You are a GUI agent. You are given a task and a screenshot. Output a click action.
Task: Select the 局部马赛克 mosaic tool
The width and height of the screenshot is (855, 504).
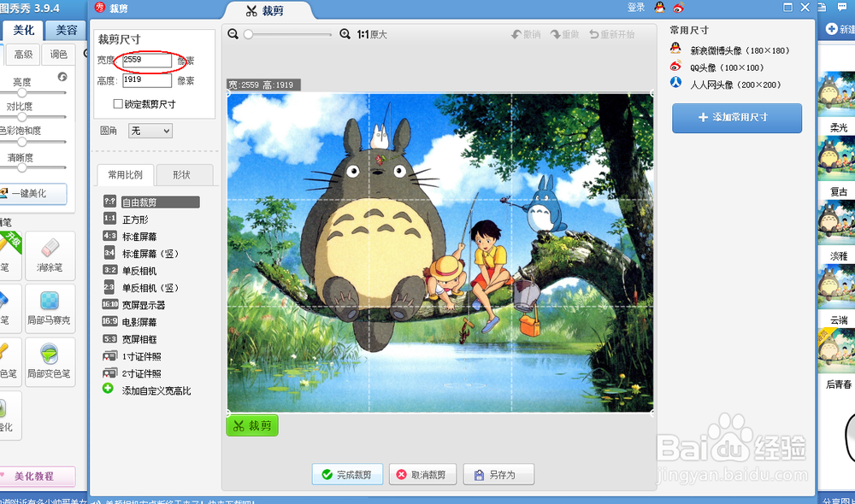coord(50,308)
